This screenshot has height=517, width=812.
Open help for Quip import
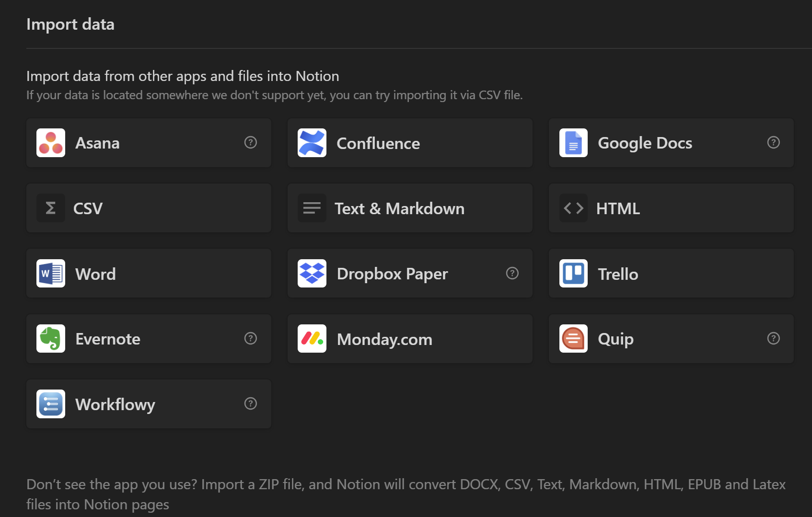pyautogui.click(x=774, y=338)
